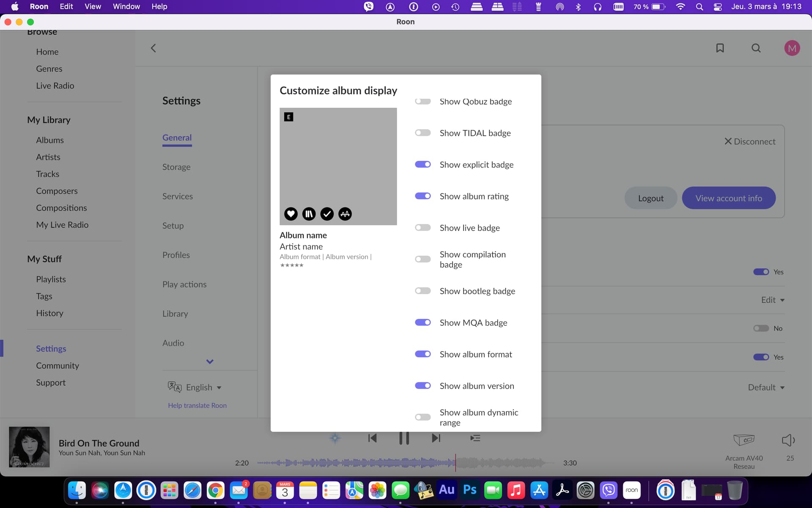Click the heart favorite badge on album preview
The width and height of the screenshot is (812, 508).
coord(291,214)
